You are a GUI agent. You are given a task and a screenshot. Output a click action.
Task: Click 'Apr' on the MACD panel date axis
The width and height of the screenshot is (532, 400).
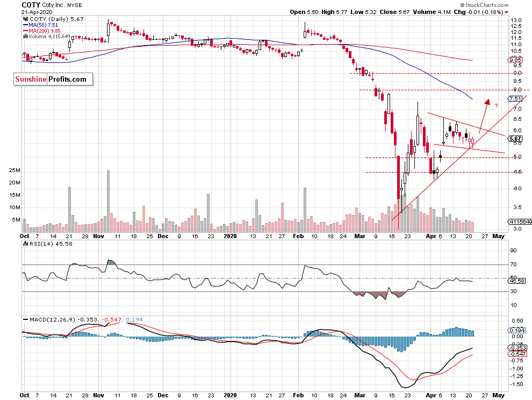point(431,395)
